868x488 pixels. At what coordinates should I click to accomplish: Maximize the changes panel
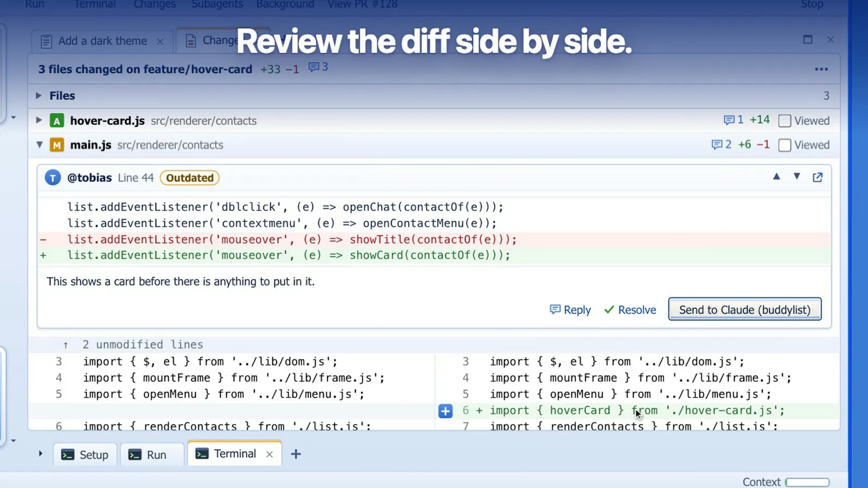point(808,40)
